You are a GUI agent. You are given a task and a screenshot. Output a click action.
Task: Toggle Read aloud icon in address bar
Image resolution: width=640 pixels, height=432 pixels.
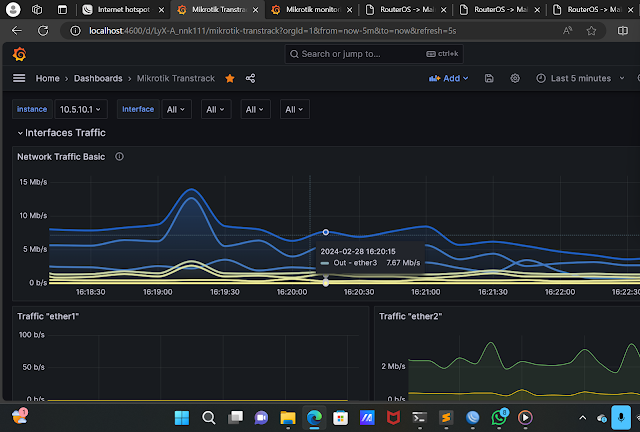point(567,31)
